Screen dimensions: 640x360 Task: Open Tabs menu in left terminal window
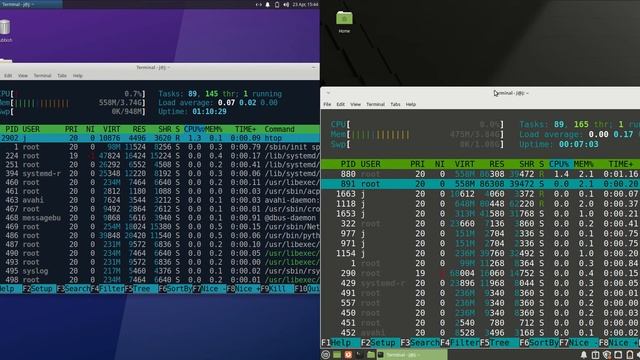[x=62, y=76]
